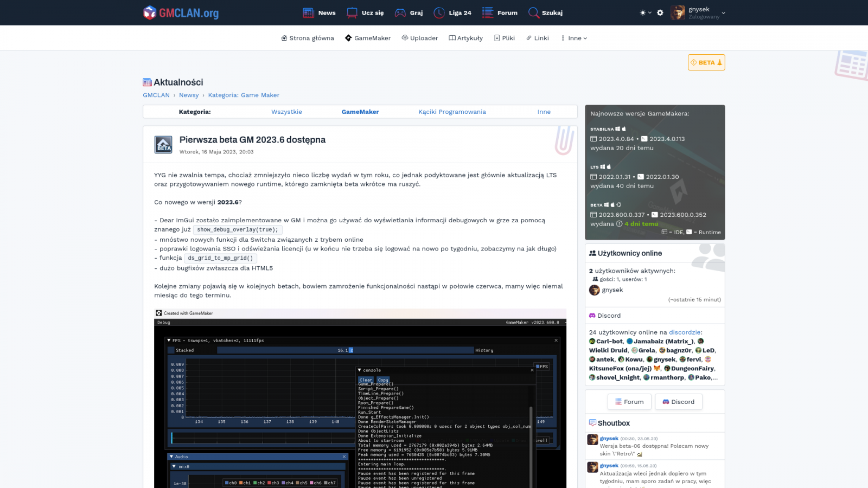Viewport: 868px width, 488px height.
Task: Open the GameMaker menu item
Action: [x=367, y=38]
